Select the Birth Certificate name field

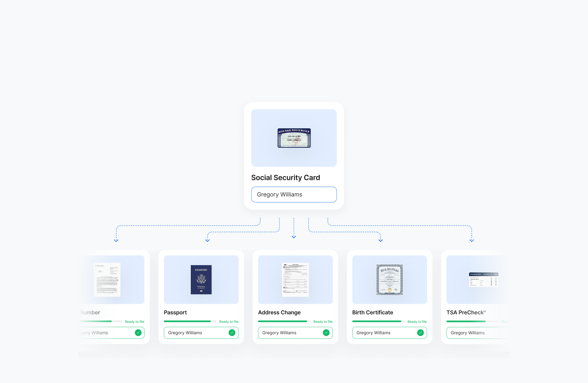coord(390,333)
